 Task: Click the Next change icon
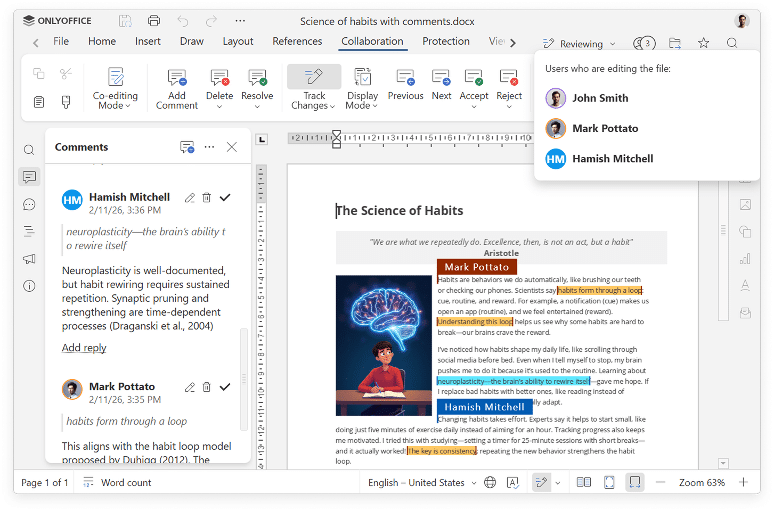point(441,78)
